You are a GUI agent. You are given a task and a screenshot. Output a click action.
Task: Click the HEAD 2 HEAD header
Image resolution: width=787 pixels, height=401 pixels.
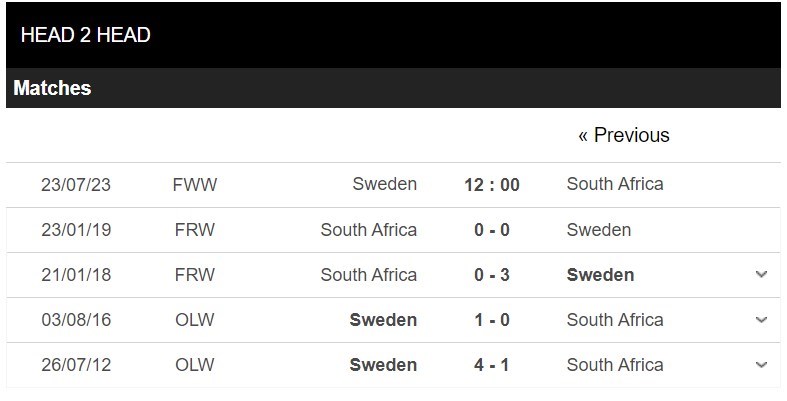[x=85, y=35]
